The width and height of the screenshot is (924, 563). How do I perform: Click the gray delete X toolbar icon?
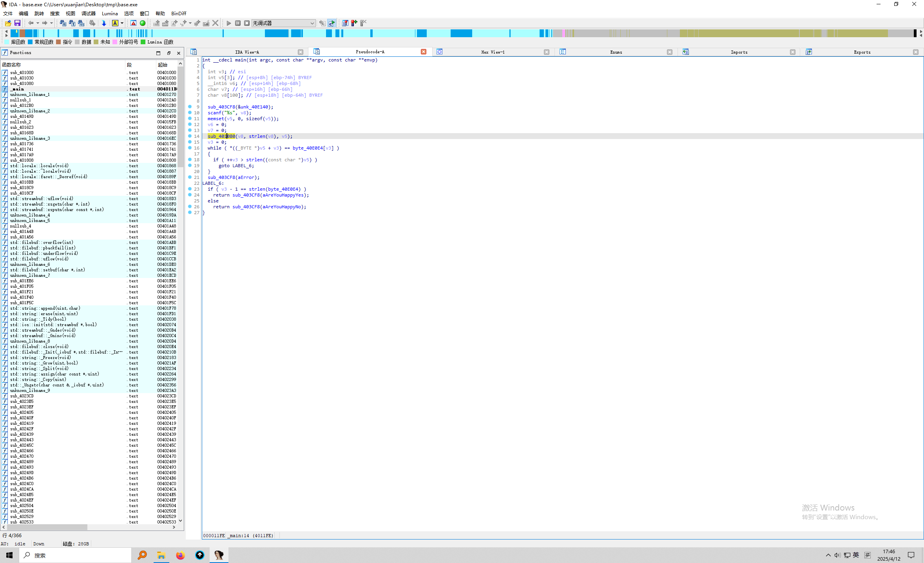pos(215,23)
